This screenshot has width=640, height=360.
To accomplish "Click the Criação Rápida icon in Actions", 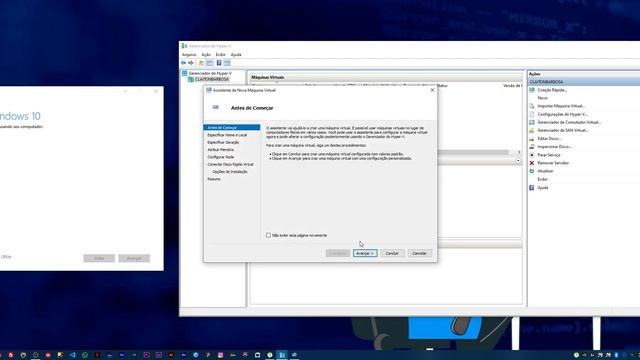I will (532, 90).
